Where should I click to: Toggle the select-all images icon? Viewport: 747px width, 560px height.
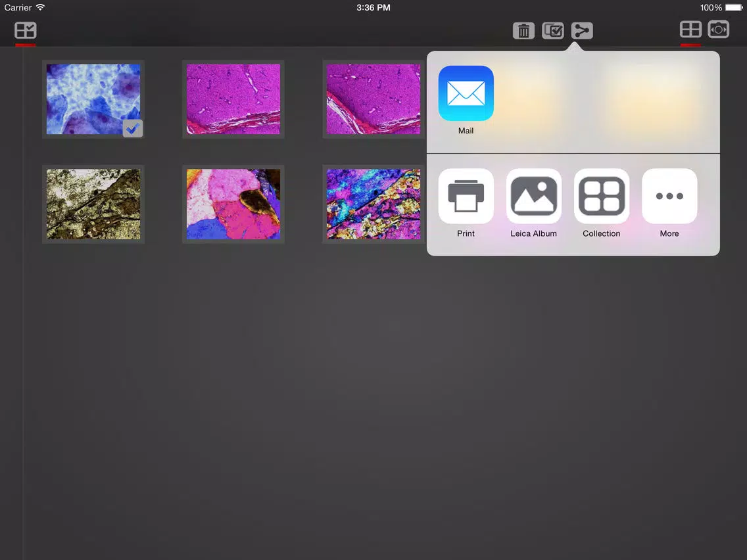(x=552, y=31)
